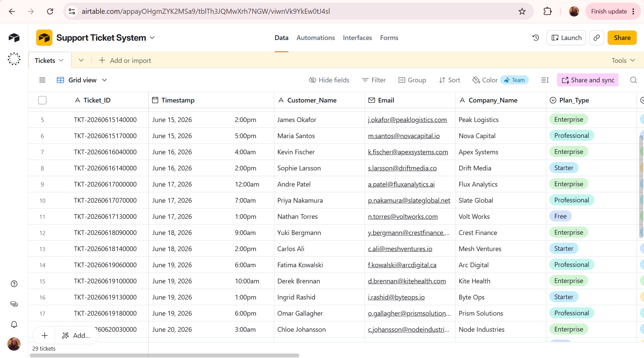Select the Crest Finance company cell
The image size is (644, 358).
501,233
